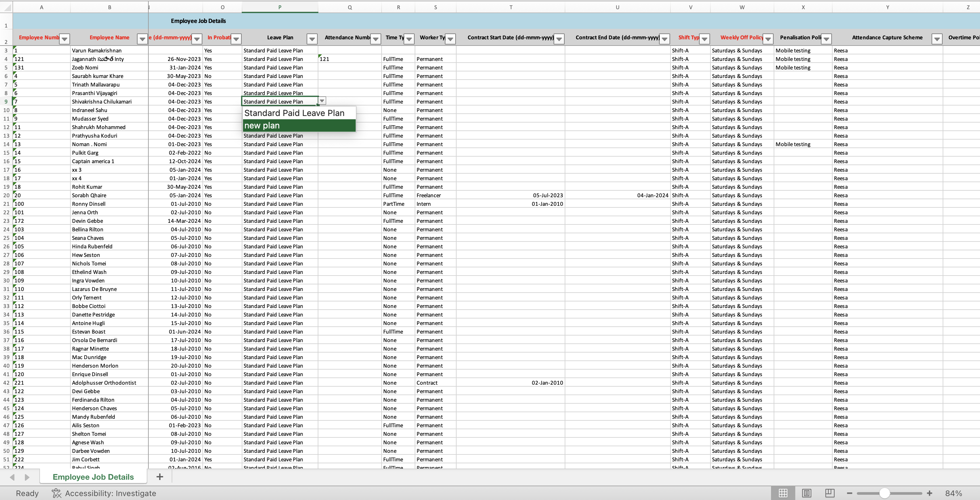Choose 'Standard Paid Leave Plan' list option

point(299,113)
